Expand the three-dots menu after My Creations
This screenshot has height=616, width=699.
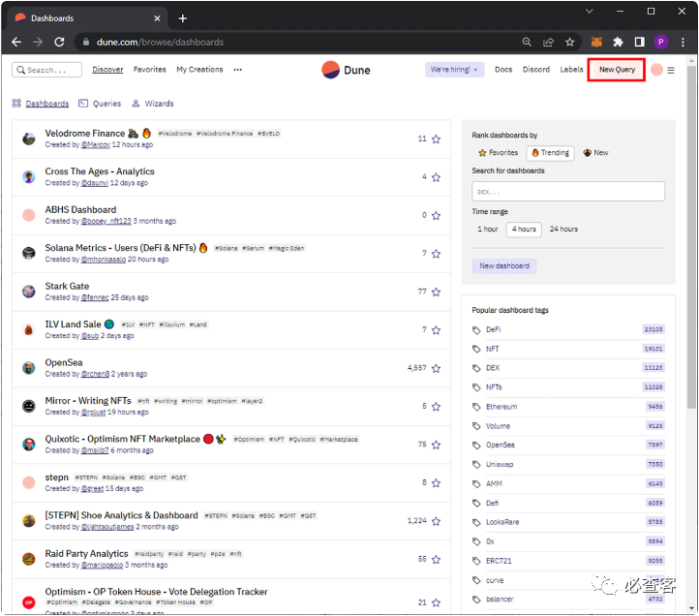(x=237, y=70)
